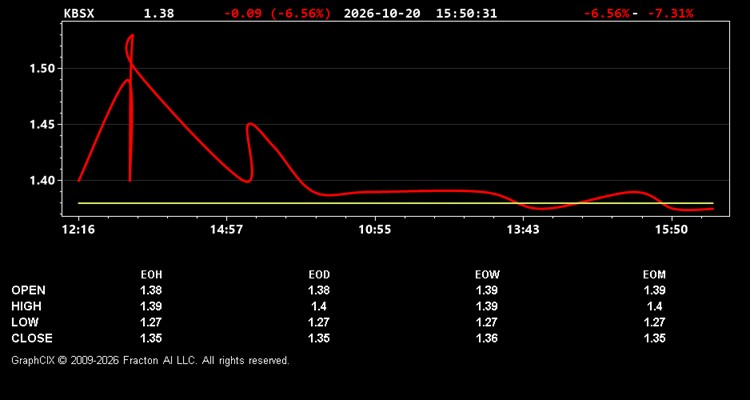Click the 12:16 time axis label
750x400 pixels.
pos(78,230)
